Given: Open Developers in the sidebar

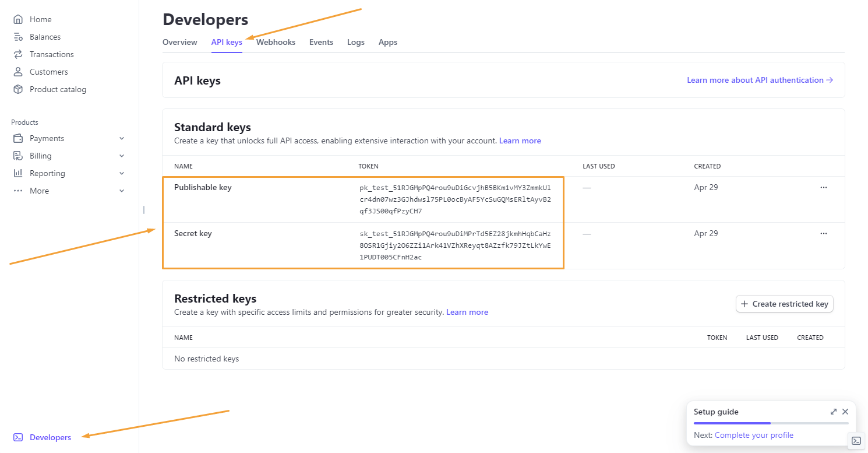Looking at the screenshot, I should tap(50, 437).
